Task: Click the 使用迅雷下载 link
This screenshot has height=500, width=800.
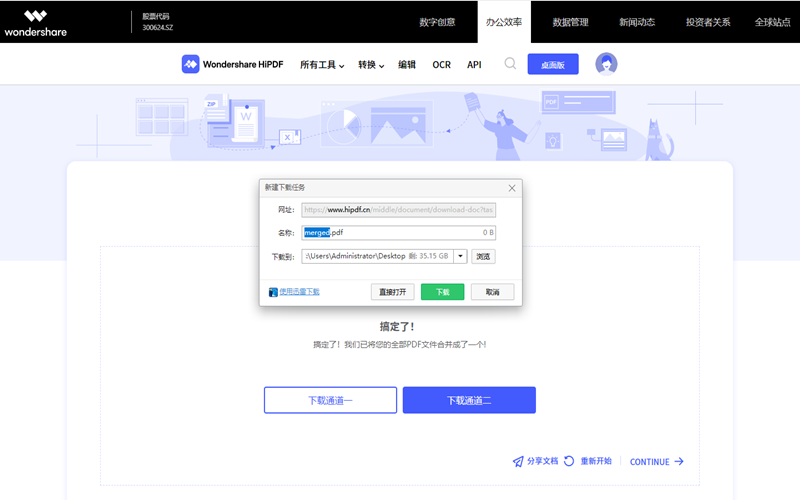Action: pos(299,292)
